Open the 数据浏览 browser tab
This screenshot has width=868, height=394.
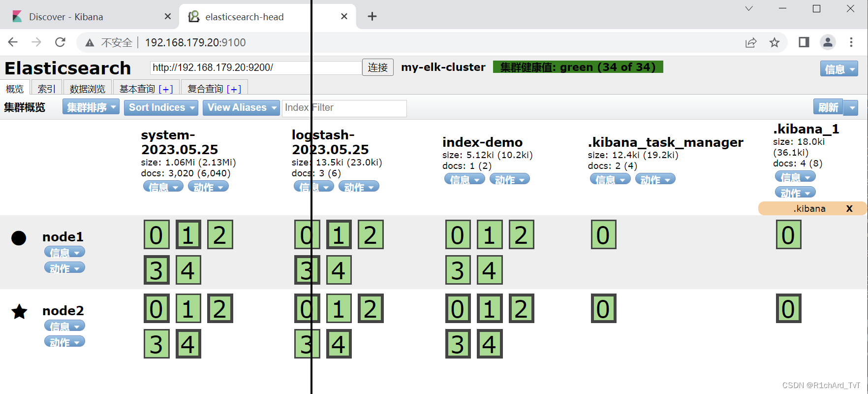click(x=88, y=88)
